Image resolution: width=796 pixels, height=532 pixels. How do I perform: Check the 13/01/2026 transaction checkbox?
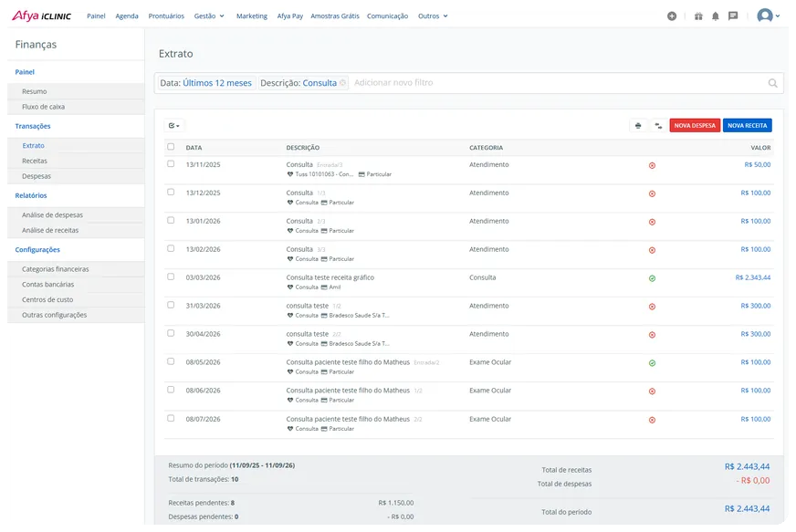tap(171, 220)
